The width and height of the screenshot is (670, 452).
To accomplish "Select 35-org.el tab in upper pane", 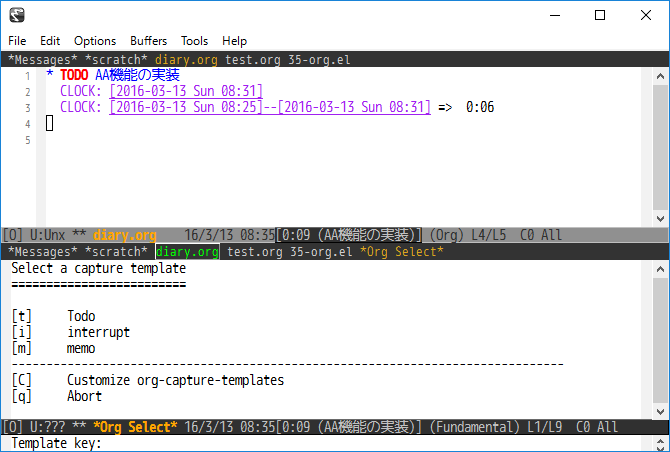I will pyautogui.click(x=319, y=60).
